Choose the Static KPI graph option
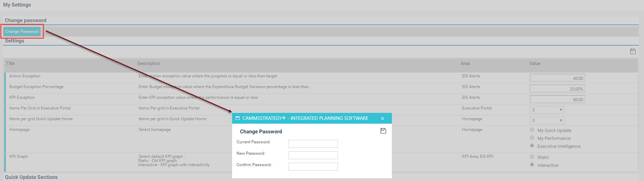Viewport: 644px width, 181px height. (x=532, y=157)
